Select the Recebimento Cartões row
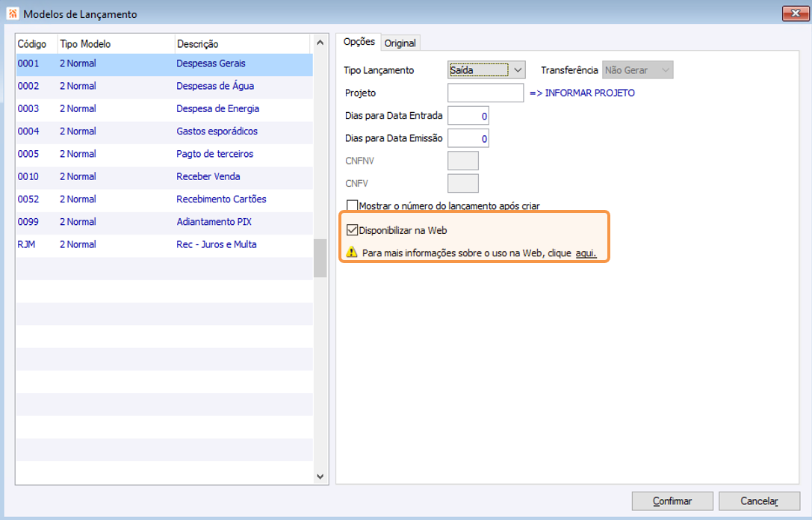 [x=164, y=199]
